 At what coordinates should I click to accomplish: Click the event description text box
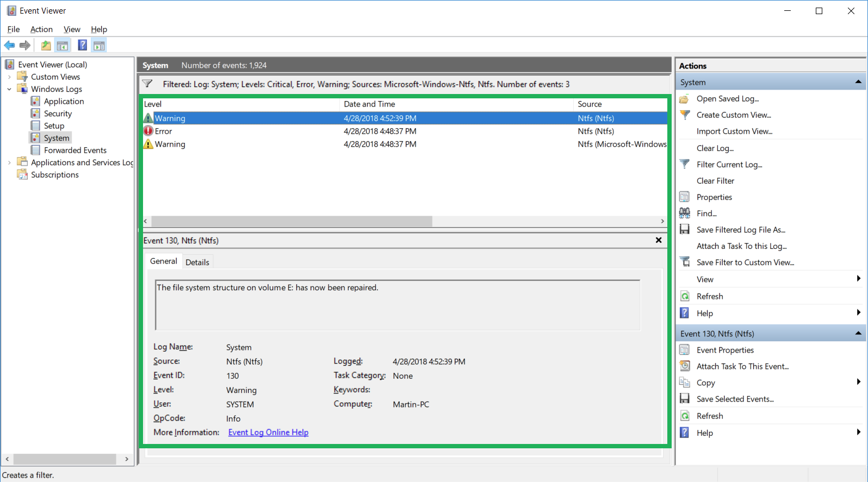[398, 305]
